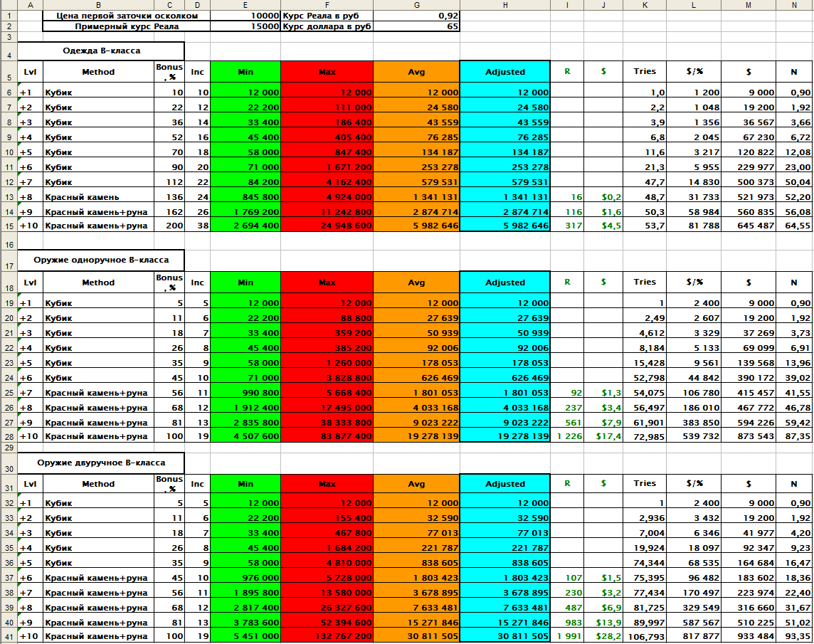
Task: Select the Real rate value 0,92
Action: point(417,15)
